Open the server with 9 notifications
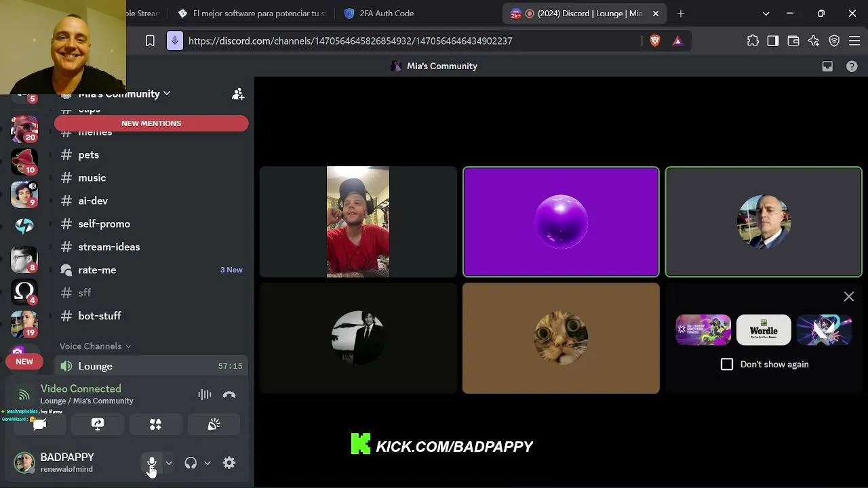 (x=24, y=193)
